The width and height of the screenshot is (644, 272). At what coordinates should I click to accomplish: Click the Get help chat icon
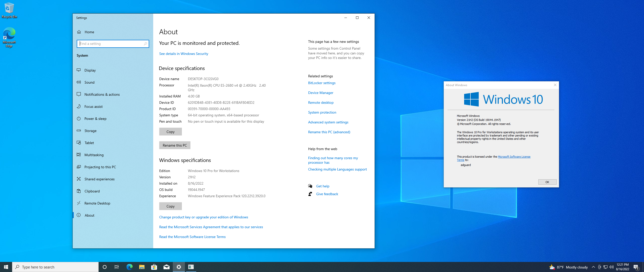(310, 186)
